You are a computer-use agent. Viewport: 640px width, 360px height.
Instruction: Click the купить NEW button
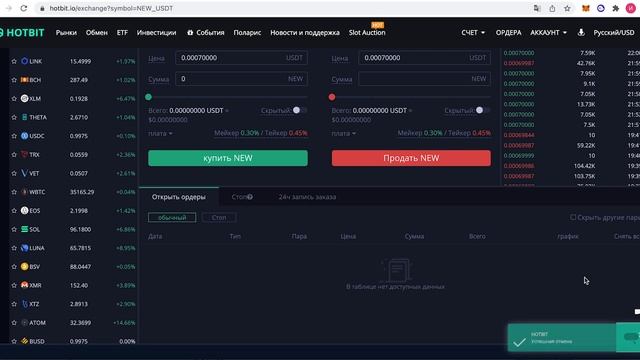pyautogui.click(x=228, y=158)
